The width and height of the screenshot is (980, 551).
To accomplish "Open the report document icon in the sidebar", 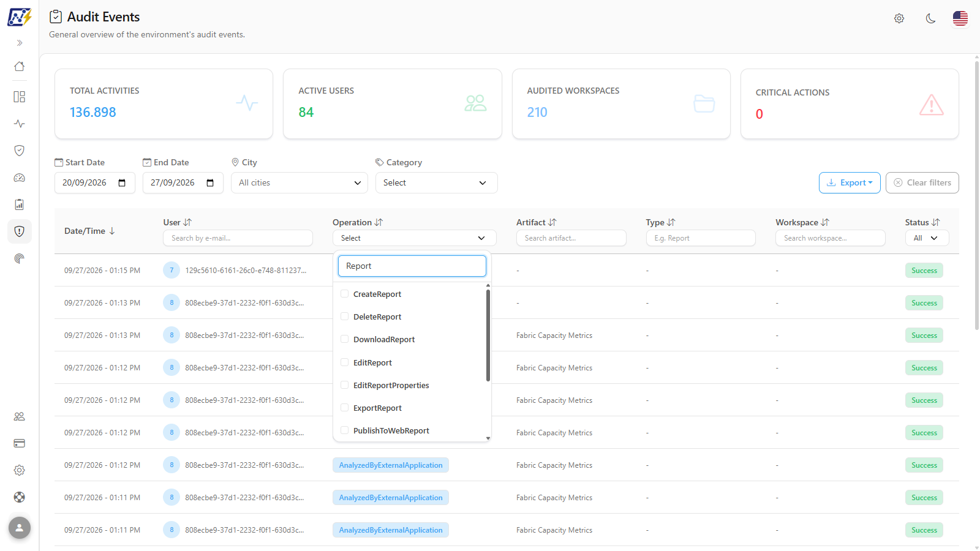I will [20, 204].
